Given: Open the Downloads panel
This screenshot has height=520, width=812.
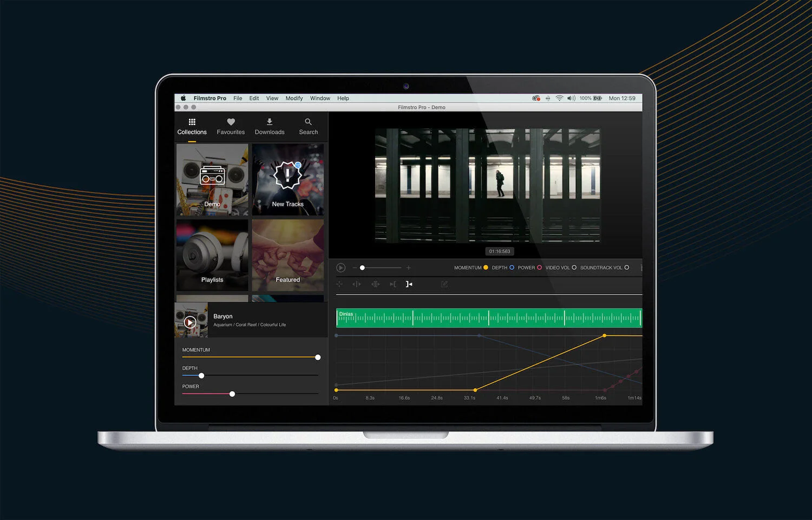Looking at the screenshot, I should (269, 126).
